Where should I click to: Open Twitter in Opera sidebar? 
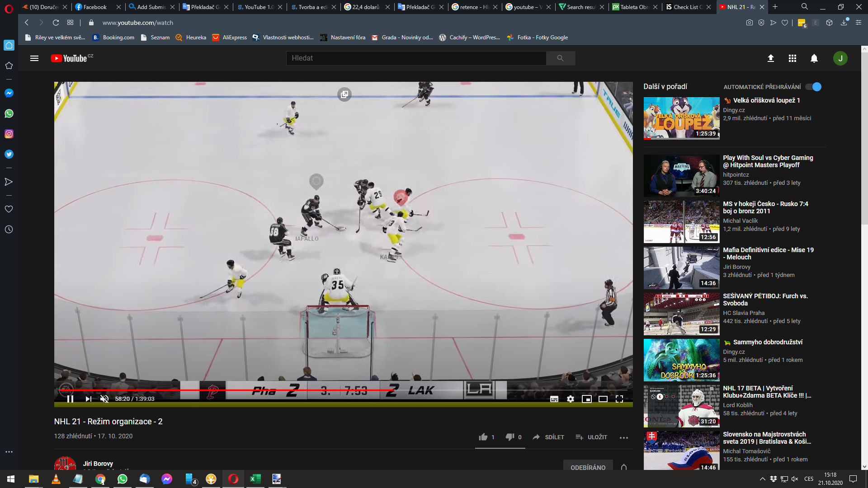[9, 154]
